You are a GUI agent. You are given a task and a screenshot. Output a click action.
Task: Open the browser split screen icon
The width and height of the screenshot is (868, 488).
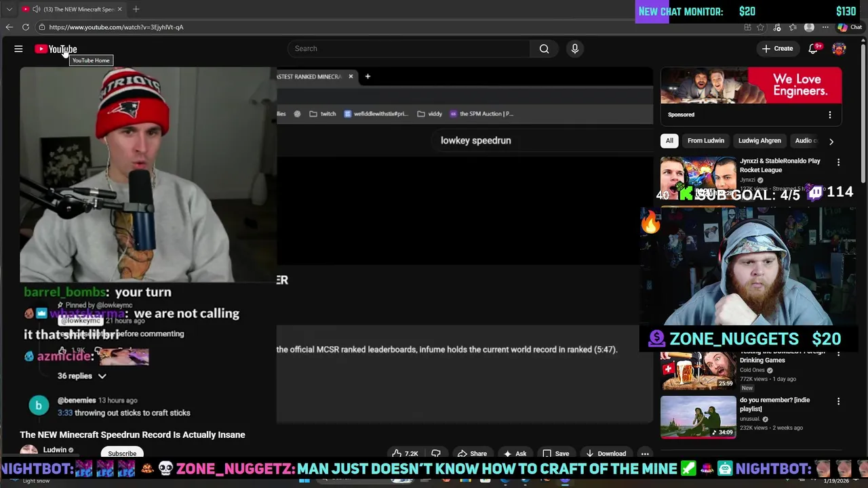(747, 27)
